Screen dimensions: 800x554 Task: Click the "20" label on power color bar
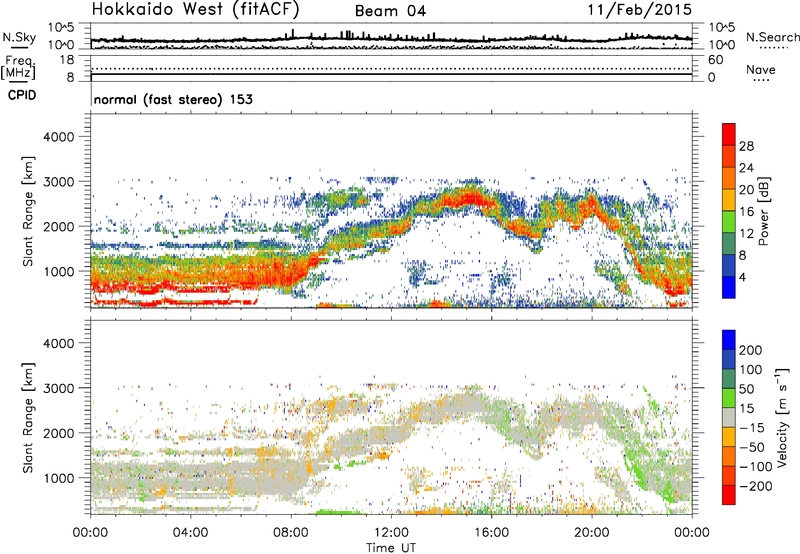coord(746,190)
